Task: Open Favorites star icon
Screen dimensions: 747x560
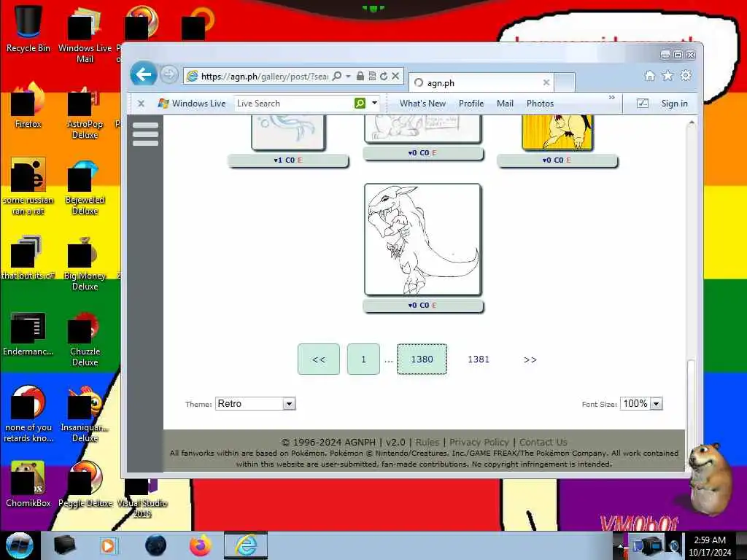Action: pos(667,75)
